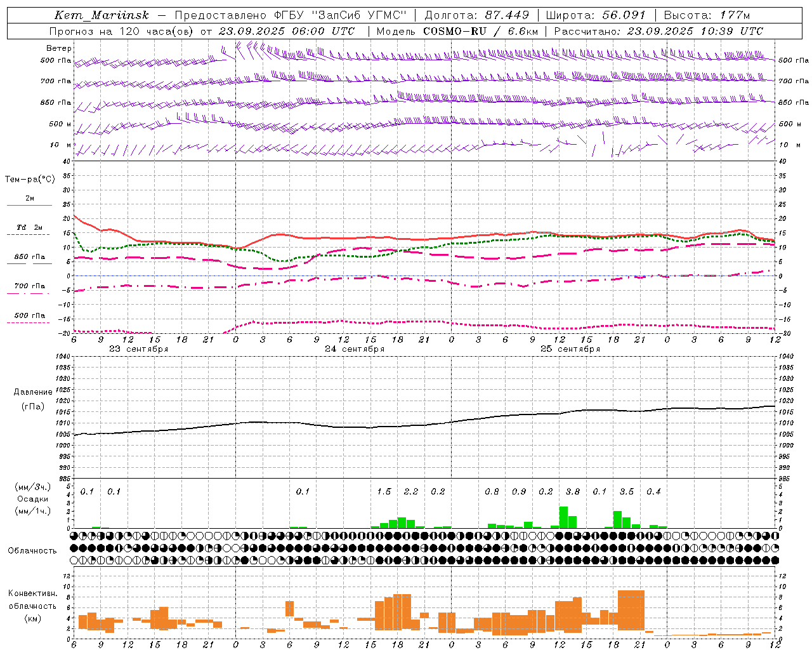Click the precipitation value '1.5'
The height and width of the screenshot is (650, 812).
[x=384, y=492]
